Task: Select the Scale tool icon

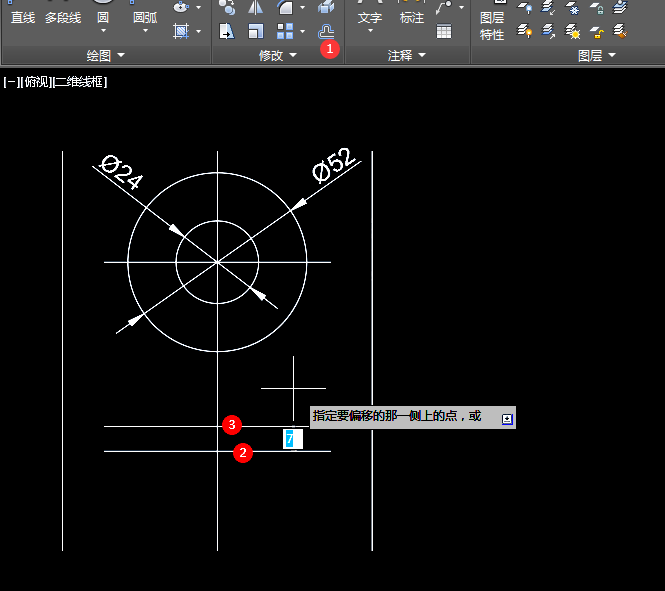Action: point(256,32)
